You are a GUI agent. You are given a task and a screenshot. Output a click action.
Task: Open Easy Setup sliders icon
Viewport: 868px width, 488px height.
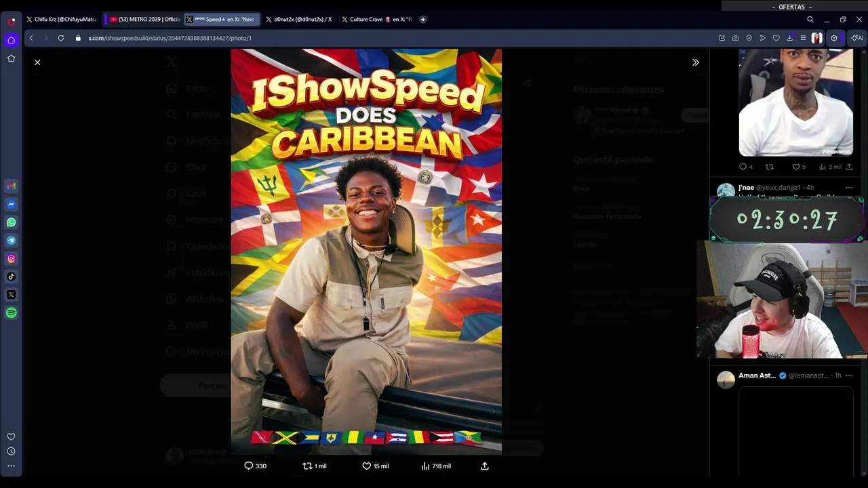click(x=804, y=38)
